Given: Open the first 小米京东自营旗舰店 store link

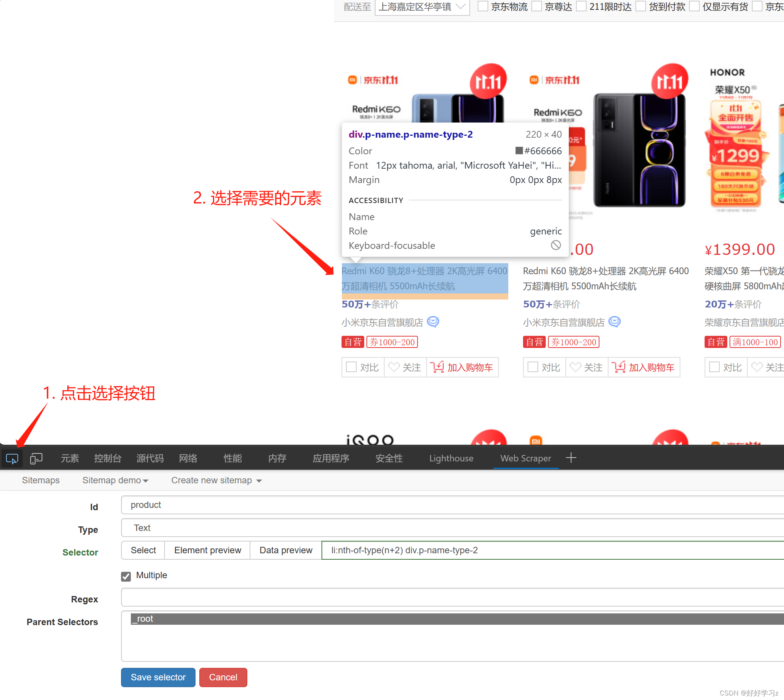Looking at the screenshot, I should coord(382,322).
